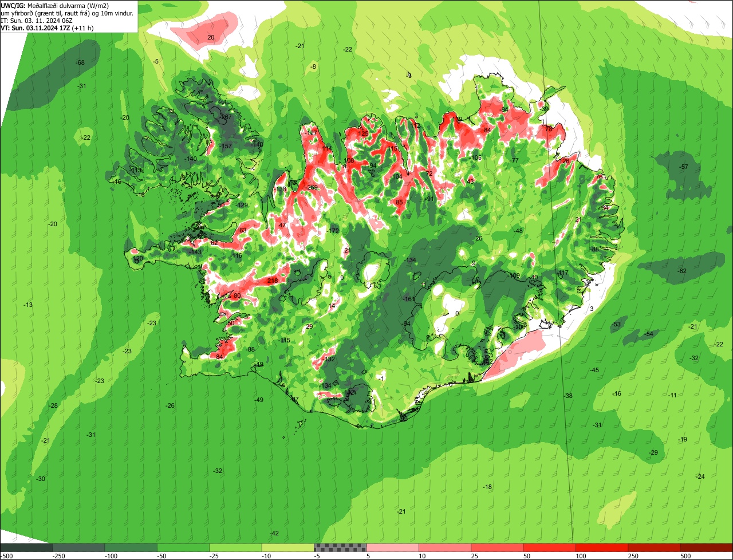Select the '-116' value on the map
The image size is (733, 560).
point(237,256)
